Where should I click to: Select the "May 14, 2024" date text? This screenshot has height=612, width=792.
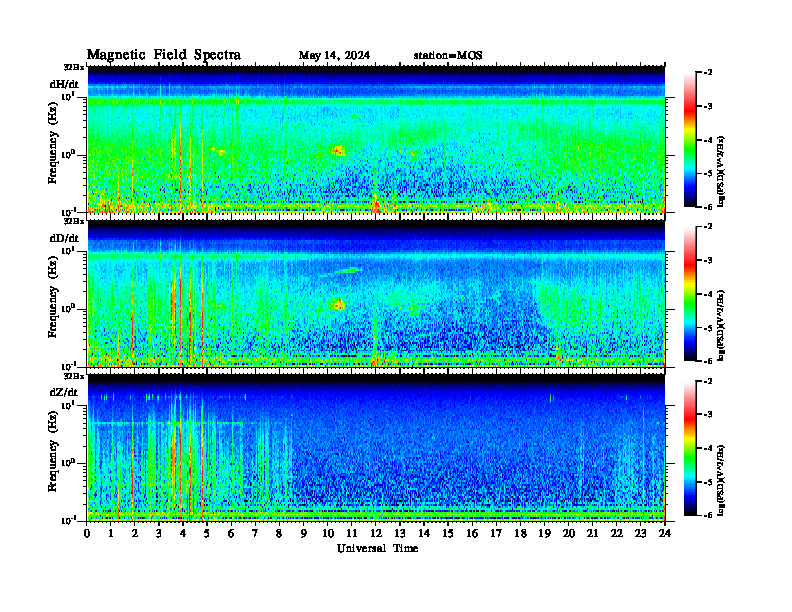click(334, 56)
